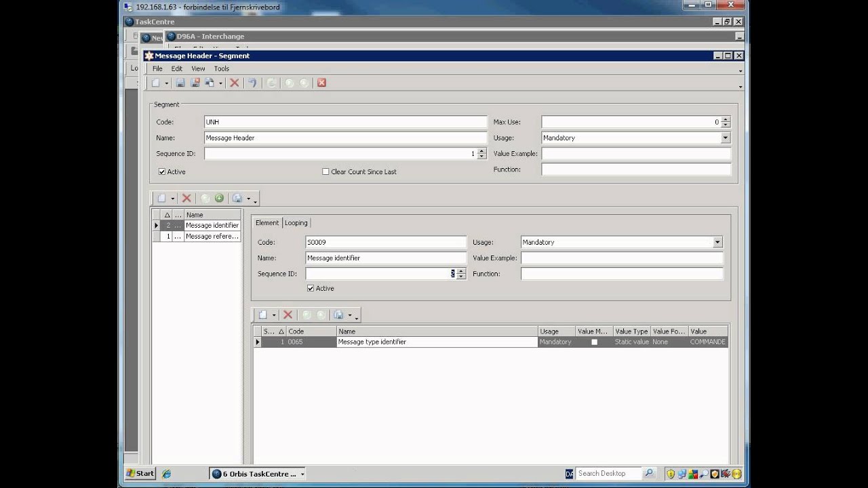The height and width of the screenshot is (488, 868).
Task: Click the green Move Down icon in element list toolbar
Action: pos(219,199)
